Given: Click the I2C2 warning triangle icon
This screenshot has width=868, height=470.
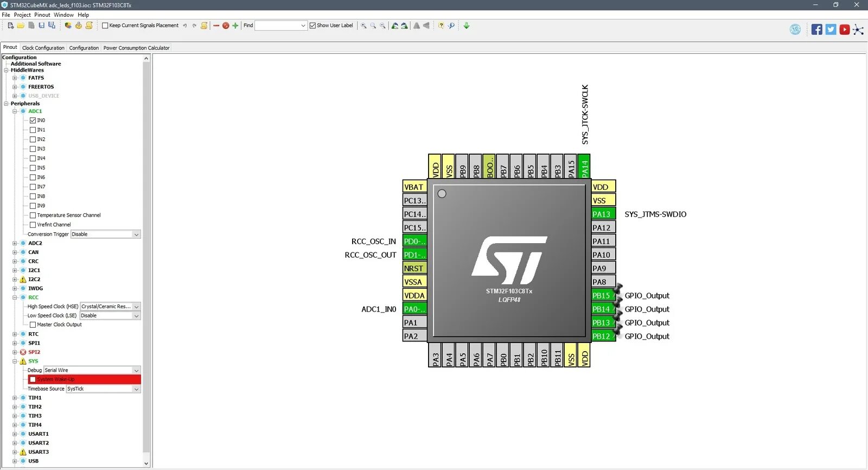Looking at the screenshot, I should coord(23,280).
